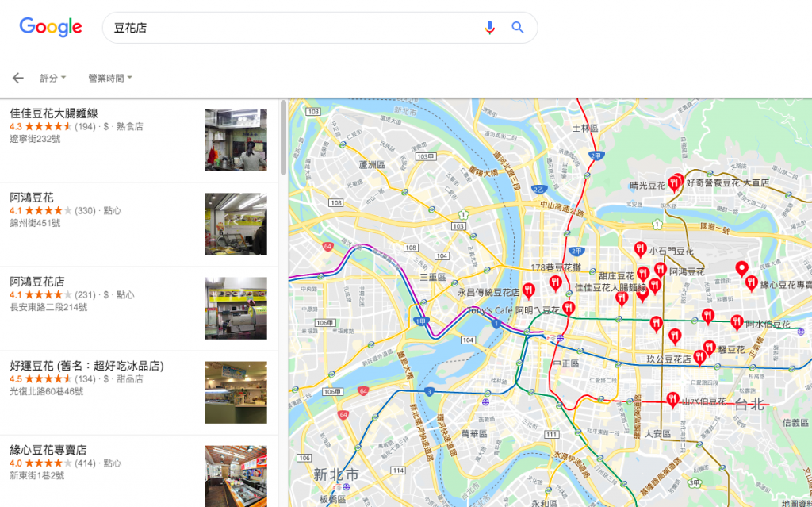Open the 阿鴻豆花店 listing title
The image size is (812, 507).
click(x=37, y=282)
